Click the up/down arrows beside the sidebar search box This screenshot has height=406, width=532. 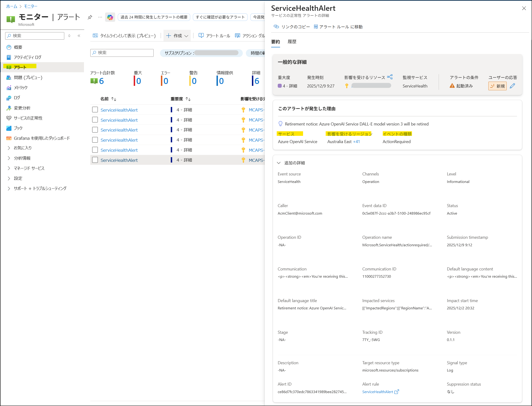pos(69,36)
